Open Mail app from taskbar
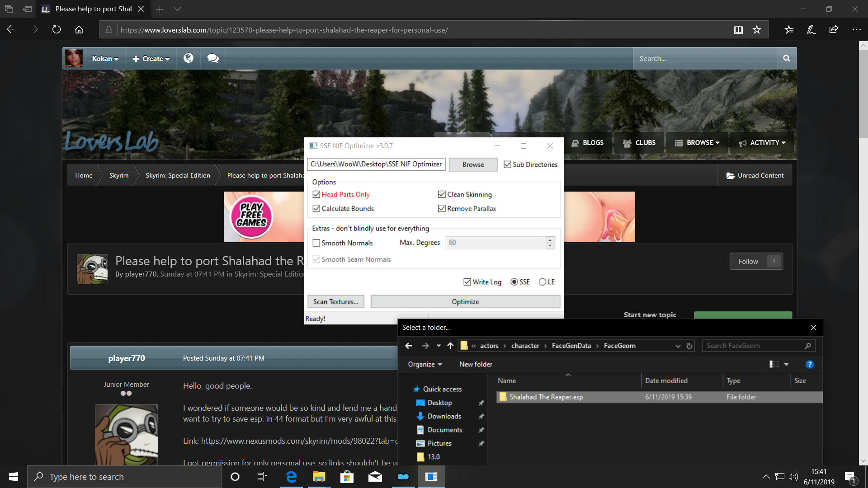The width and height of the screenshot is (868, 488). (x=375, y=477)
